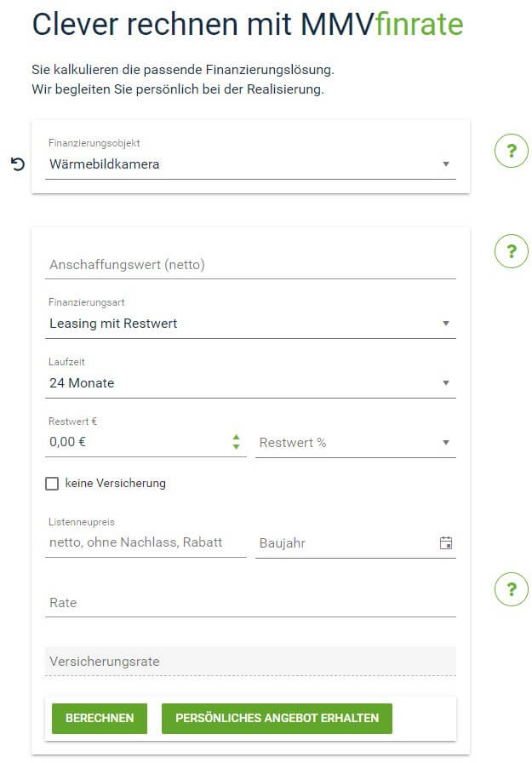
Task: Show help for the Rate field
Action: pos(511,589)
